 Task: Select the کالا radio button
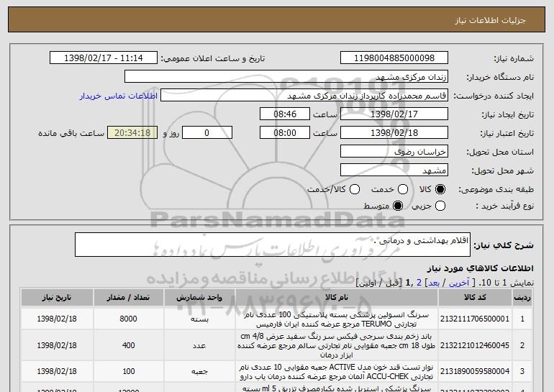point(440,189)
